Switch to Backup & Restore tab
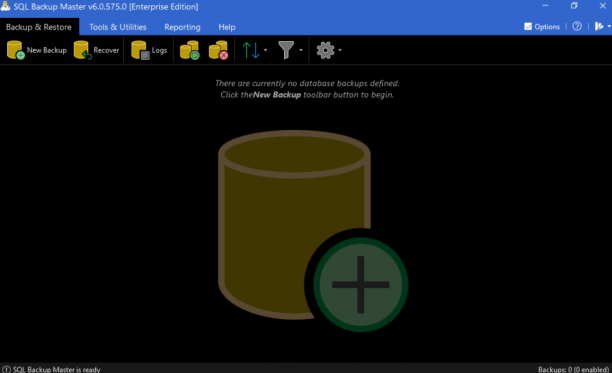The image size is (612, 373). click(39, 27)
